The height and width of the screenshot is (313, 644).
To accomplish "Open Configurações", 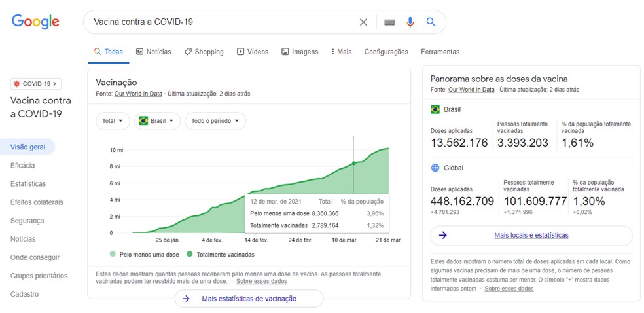I will (386, 52).
